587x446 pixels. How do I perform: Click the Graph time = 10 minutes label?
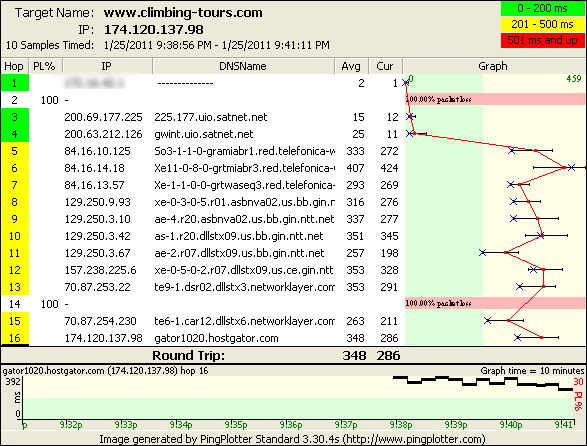pyautogui.click(x=532, y=371)
